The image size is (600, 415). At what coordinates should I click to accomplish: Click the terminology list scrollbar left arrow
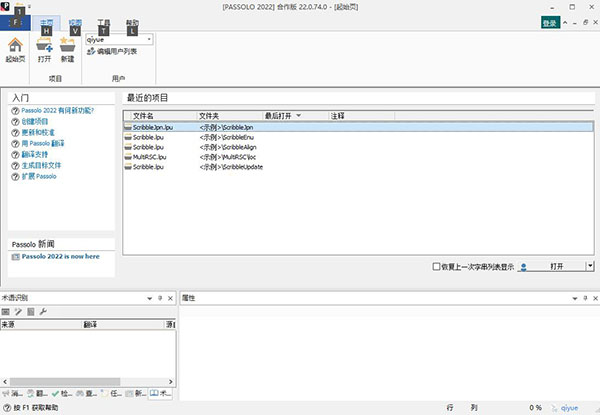tap(5, 381)
